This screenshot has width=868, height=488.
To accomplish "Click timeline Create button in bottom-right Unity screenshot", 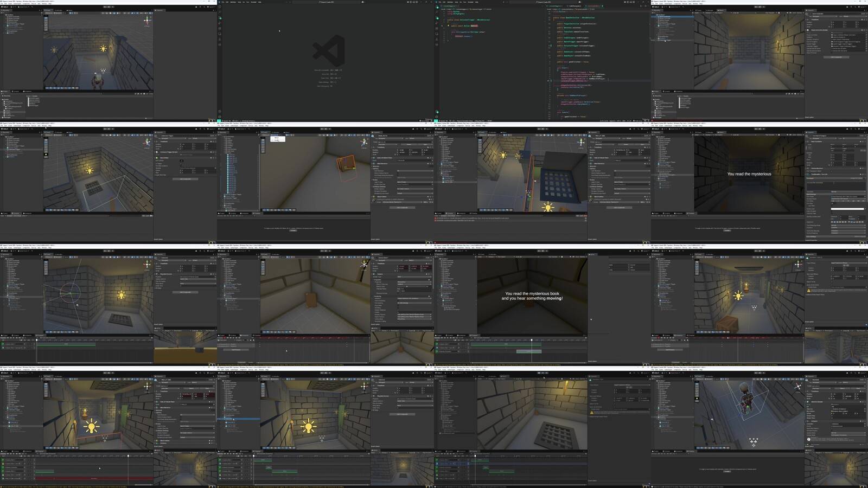I will [x=727, y=471].
